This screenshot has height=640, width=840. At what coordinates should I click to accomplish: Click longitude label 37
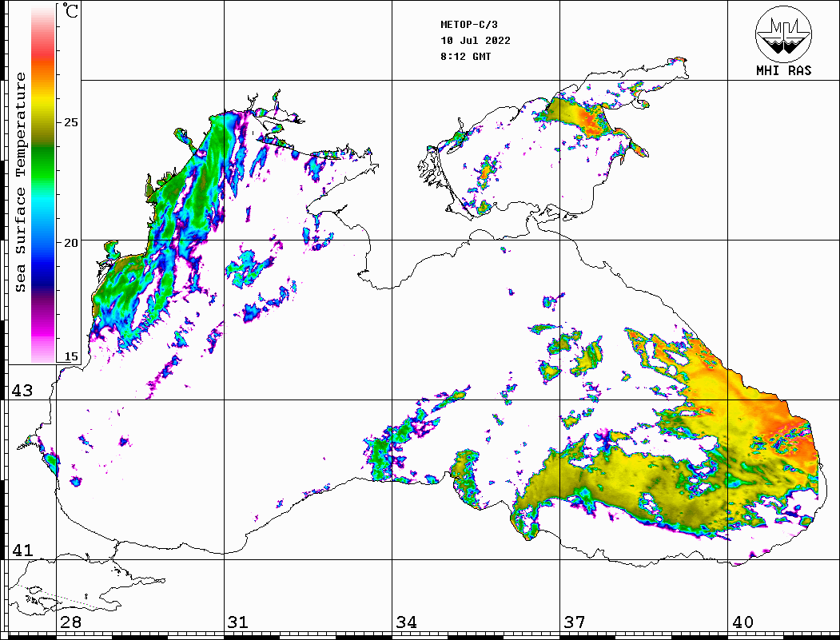[575, 622]
